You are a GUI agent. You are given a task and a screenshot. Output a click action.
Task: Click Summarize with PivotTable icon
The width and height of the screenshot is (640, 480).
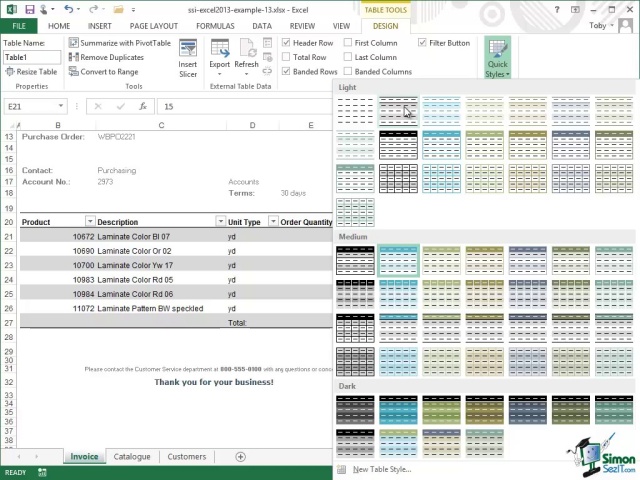click(74, 43)
